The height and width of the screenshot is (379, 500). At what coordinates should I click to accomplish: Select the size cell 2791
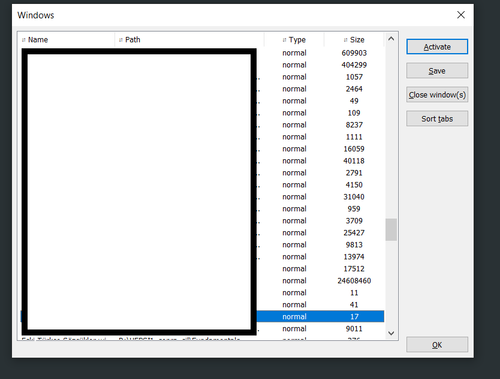pyautogui.click(x=354, y=173)
